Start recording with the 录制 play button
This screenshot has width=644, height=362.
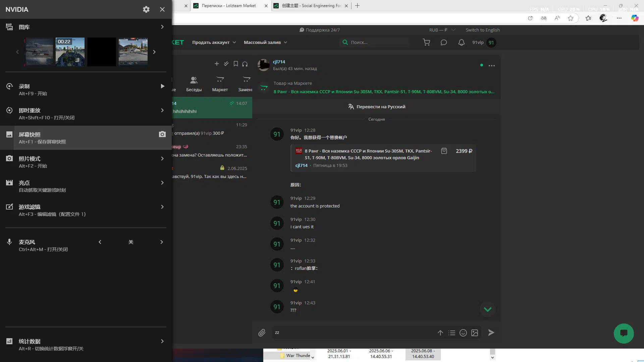coord(162,86)
